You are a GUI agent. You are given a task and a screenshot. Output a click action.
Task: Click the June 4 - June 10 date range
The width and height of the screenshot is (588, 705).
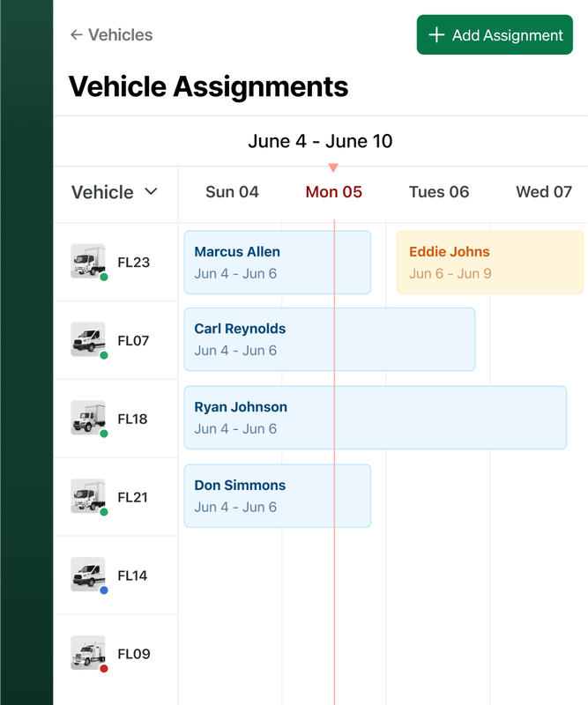click(320, 141)
